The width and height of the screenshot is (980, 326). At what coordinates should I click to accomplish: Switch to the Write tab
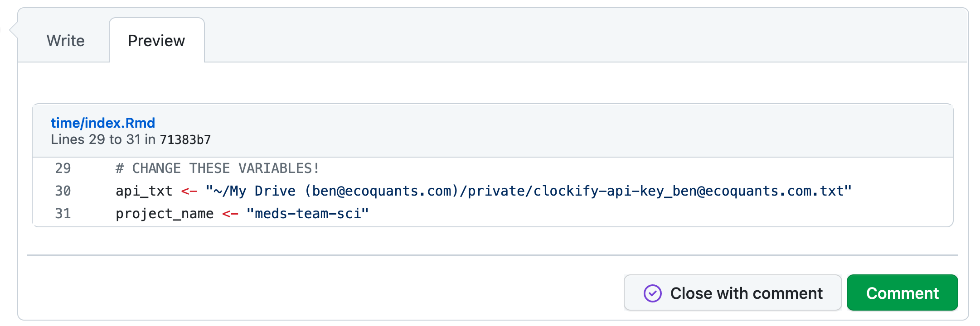tap(65, 41)
